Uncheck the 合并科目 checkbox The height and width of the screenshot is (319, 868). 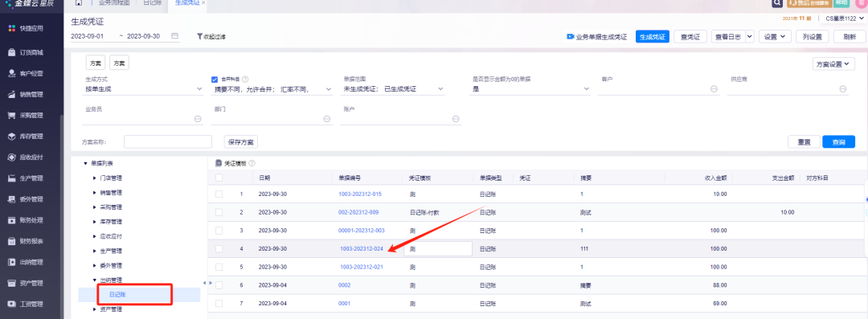[x=215, y=80]
